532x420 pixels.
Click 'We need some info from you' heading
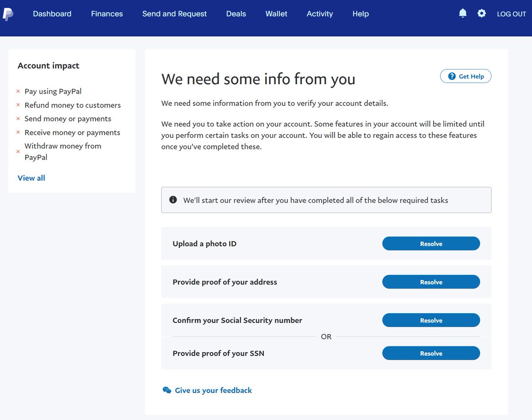258,79
